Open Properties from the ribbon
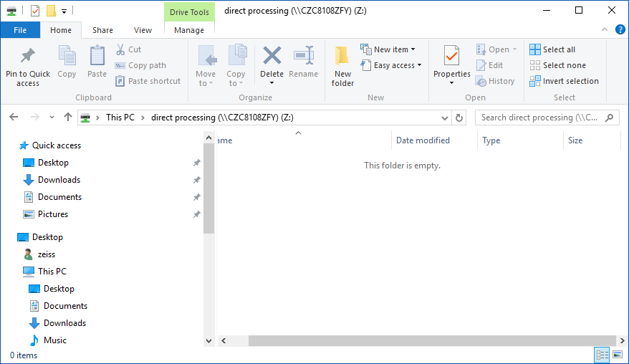This screenshot has height=364, width=629. [x=451, y=56]
